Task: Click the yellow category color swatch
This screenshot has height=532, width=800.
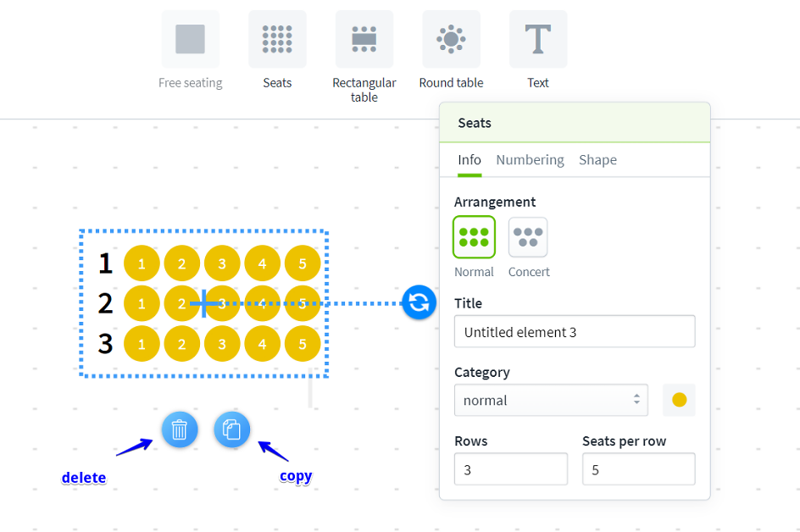Action: point(679,400)
